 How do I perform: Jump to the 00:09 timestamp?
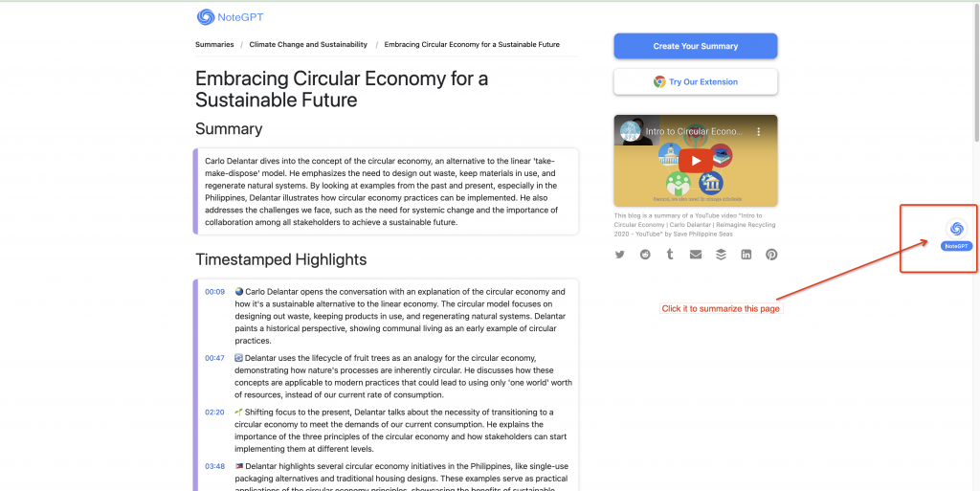214,292
